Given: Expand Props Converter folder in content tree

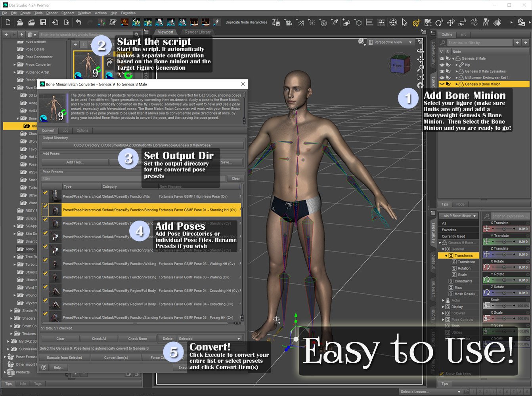Looking at the screenshot, I should pyautogui.click(x=15, y=65).
